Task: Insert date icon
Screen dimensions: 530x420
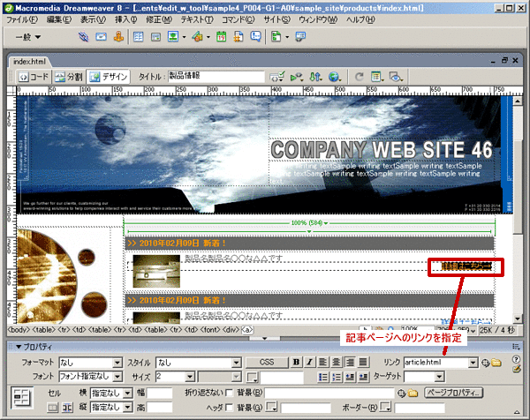Action: (221, 36)
